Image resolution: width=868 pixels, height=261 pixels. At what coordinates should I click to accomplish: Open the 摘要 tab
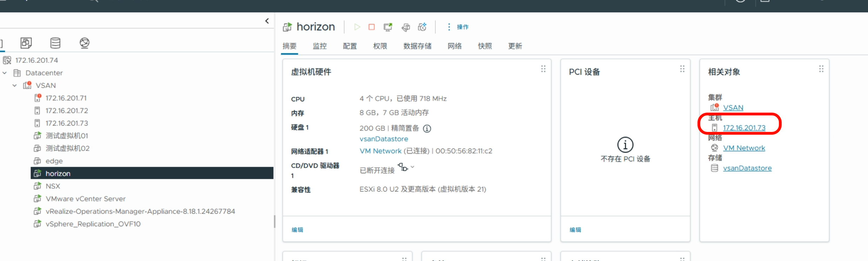pyautogui.click(x=289, y=46)
